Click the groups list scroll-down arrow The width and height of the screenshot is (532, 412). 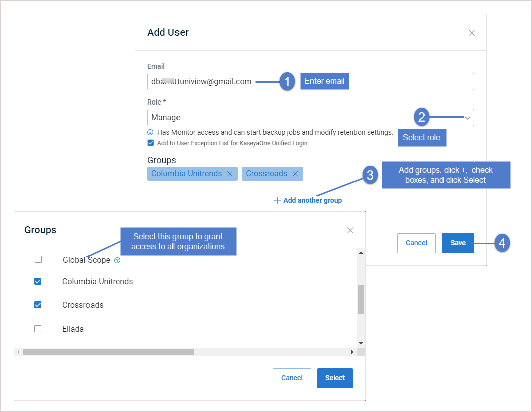pyautogui.click(x=361, y=343)
